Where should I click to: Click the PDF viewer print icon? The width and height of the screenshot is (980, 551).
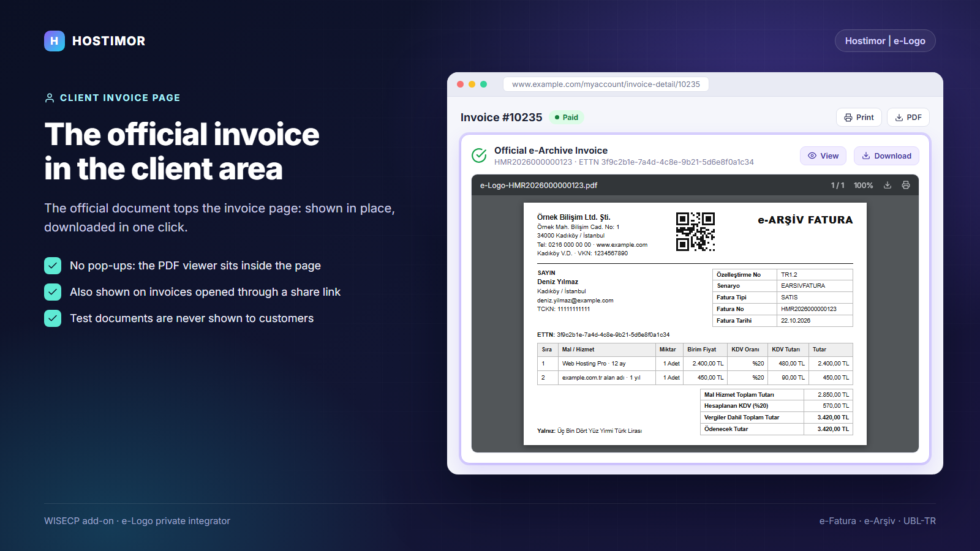click(906, 185)
